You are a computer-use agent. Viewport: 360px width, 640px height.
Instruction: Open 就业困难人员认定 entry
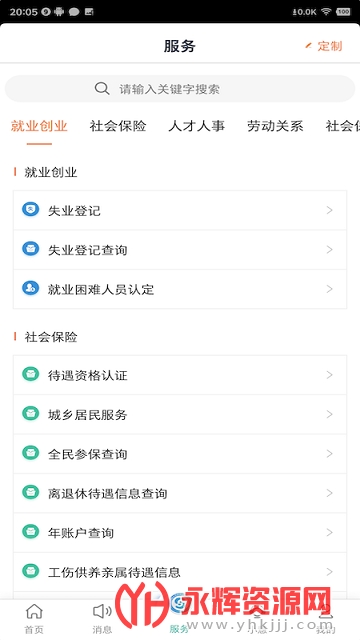point(180,289)
